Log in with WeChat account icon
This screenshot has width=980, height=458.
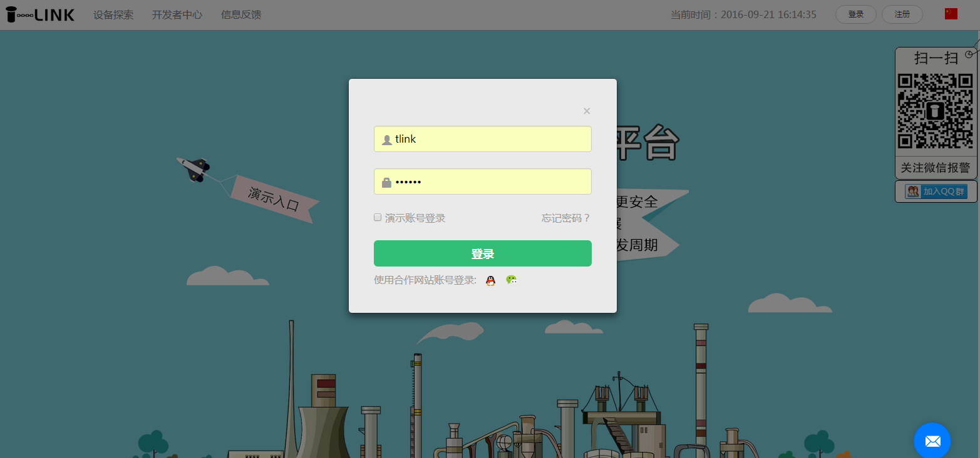click(511, 280)
